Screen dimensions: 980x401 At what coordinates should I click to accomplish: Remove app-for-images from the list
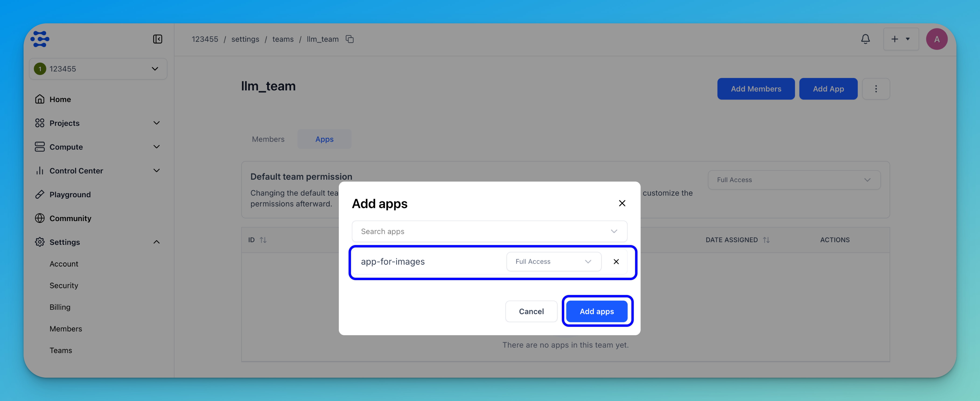[x=616, y=262]
